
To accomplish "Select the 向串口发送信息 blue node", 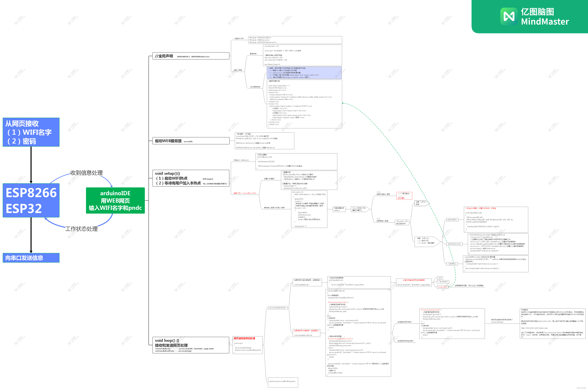I will (x=31, y=258).
